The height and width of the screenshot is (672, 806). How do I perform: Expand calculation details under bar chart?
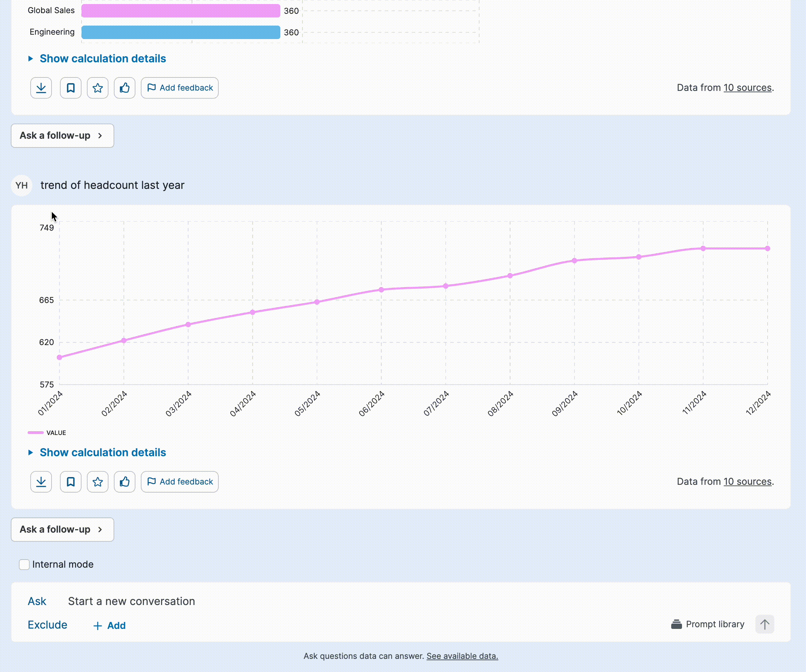[x=102, y=59]
